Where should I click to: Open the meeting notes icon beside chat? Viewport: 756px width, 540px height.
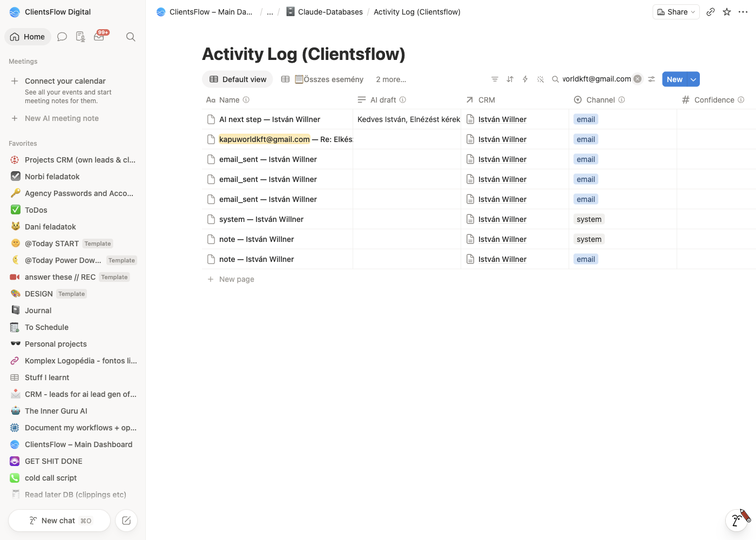(x=80, y=37)
